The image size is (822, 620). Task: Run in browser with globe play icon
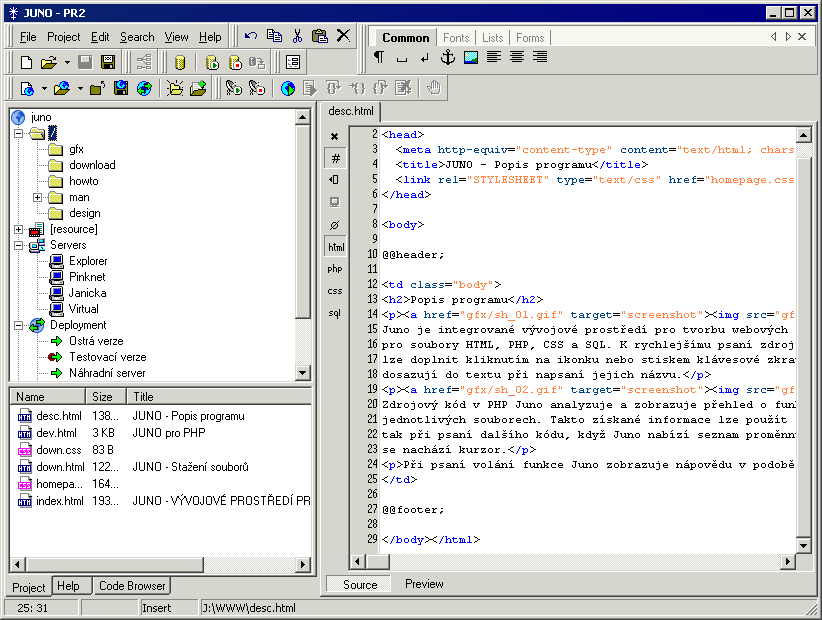click(x=288, y=89)
